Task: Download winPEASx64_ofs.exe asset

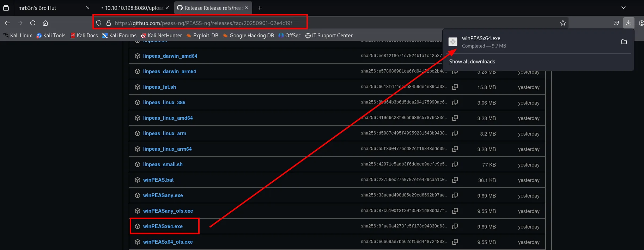Action: pos(168,242)
